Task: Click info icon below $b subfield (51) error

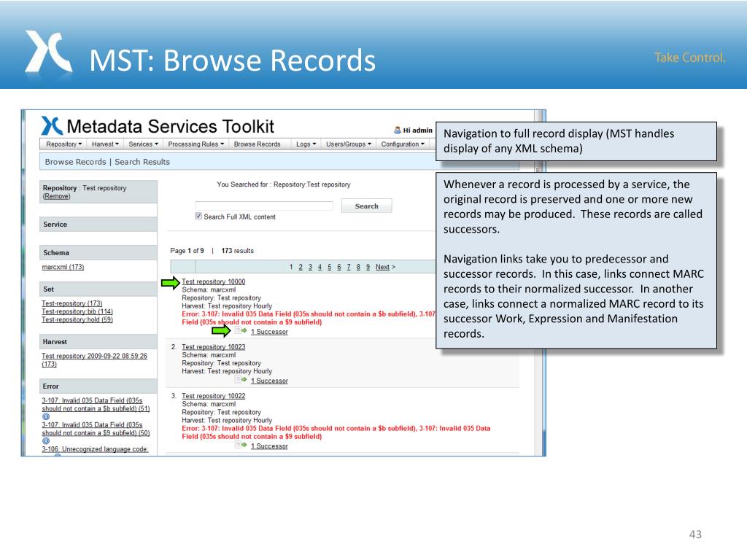Action: pyautogui.click(x=46, y=416)
